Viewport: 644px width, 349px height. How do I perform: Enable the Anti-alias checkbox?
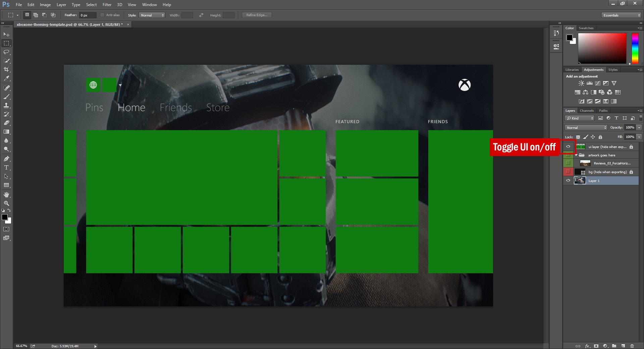[x=102, y=15]
